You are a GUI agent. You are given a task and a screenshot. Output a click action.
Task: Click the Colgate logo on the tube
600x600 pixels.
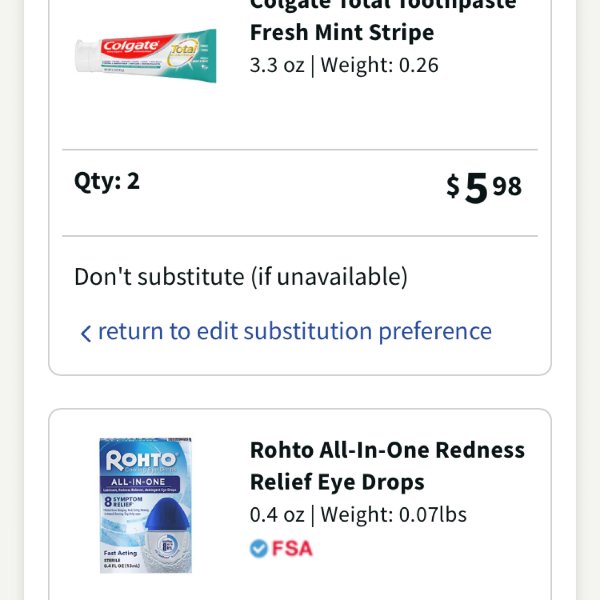point(132,46)
